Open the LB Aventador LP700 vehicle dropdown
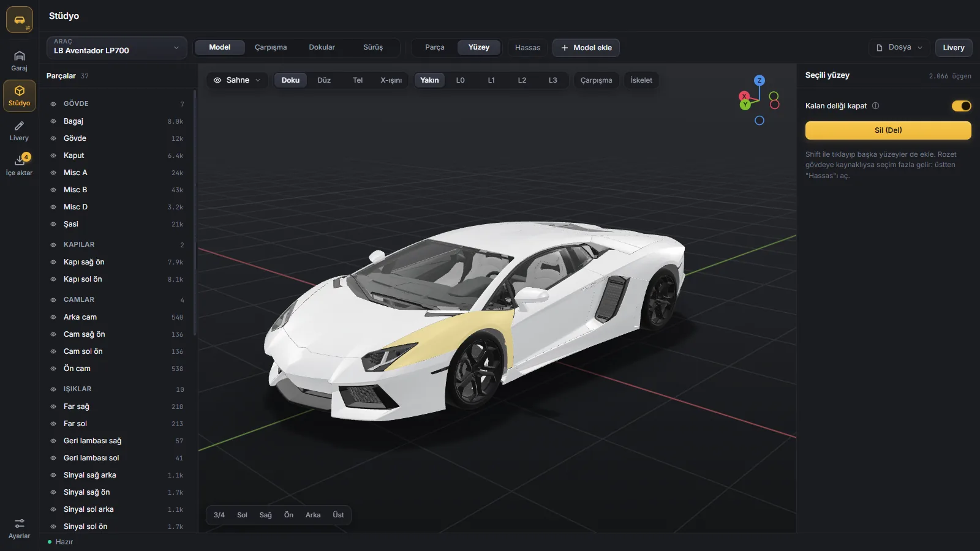The height and width of the screenshot is (551, 980). pos(117,48)
